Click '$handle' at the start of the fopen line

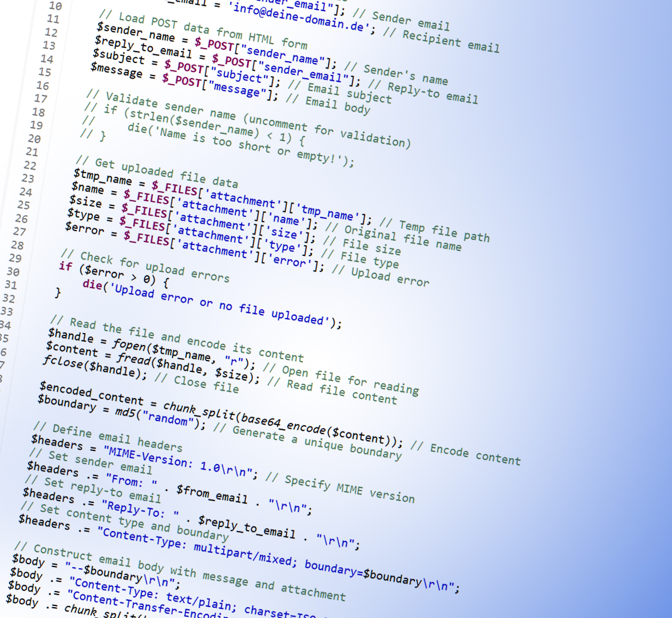(x=71, y=335)
